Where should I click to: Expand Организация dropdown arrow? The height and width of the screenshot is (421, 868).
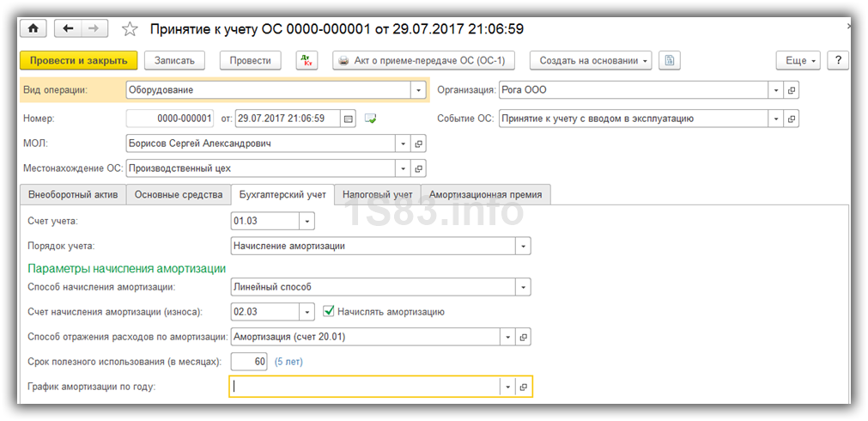pos(776,89)
